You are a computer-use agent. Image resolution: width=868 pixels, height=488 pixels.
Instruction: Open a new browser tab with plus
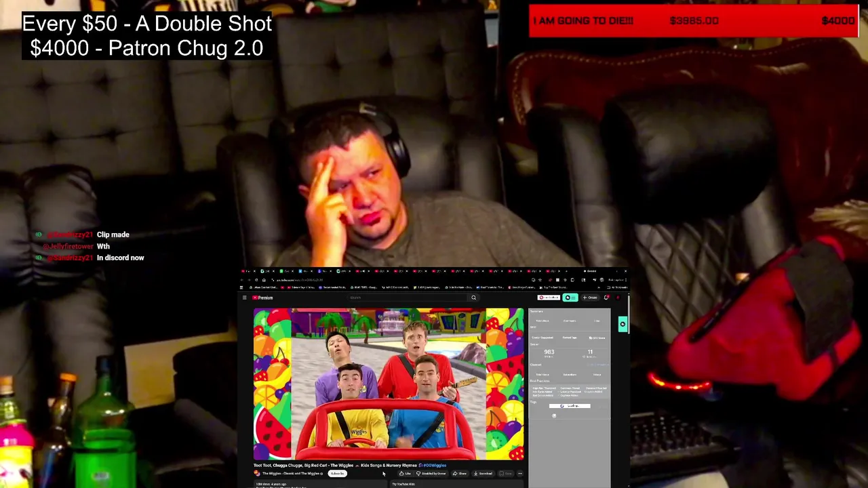[x=566, y=271]
